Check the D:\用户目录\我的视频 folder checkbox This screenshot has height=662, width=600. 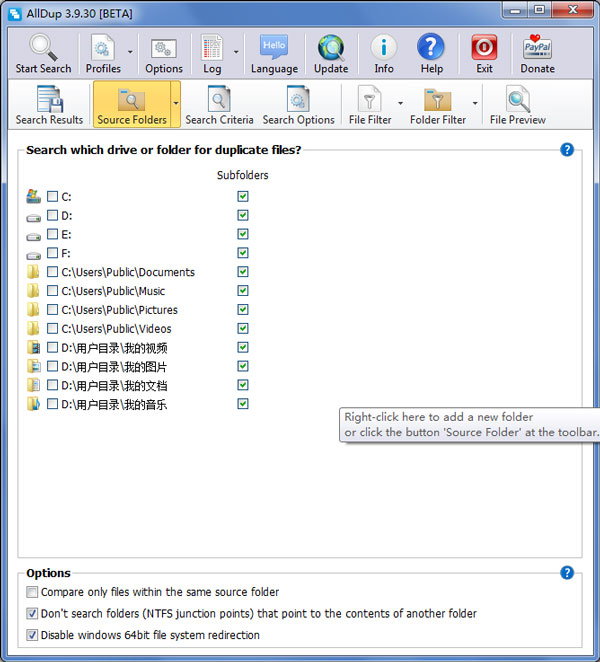click(x=52, y=347)
